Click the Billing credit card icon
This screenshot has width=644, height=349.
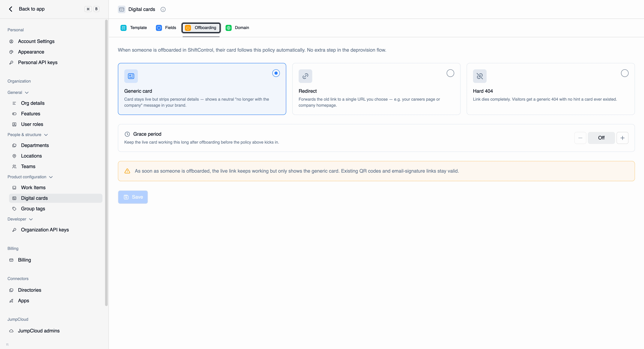(x=11, y=260)
